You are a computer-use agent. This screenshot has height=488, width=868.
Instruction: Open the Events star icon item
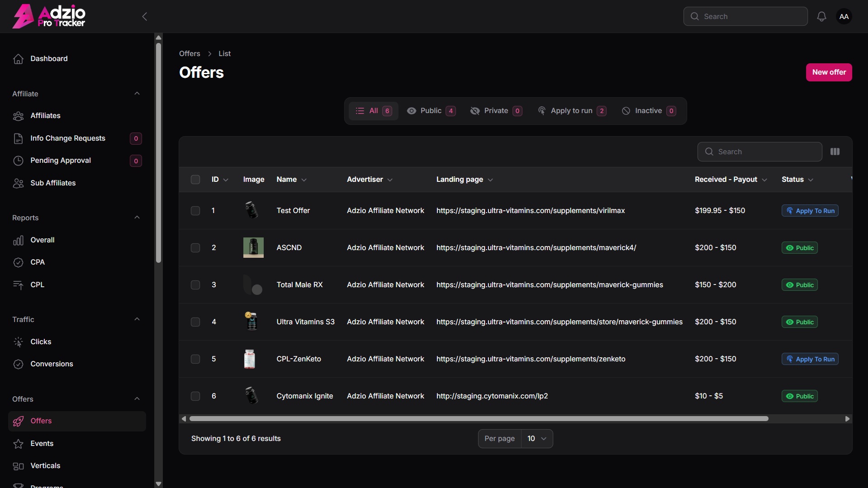point(19,444)
